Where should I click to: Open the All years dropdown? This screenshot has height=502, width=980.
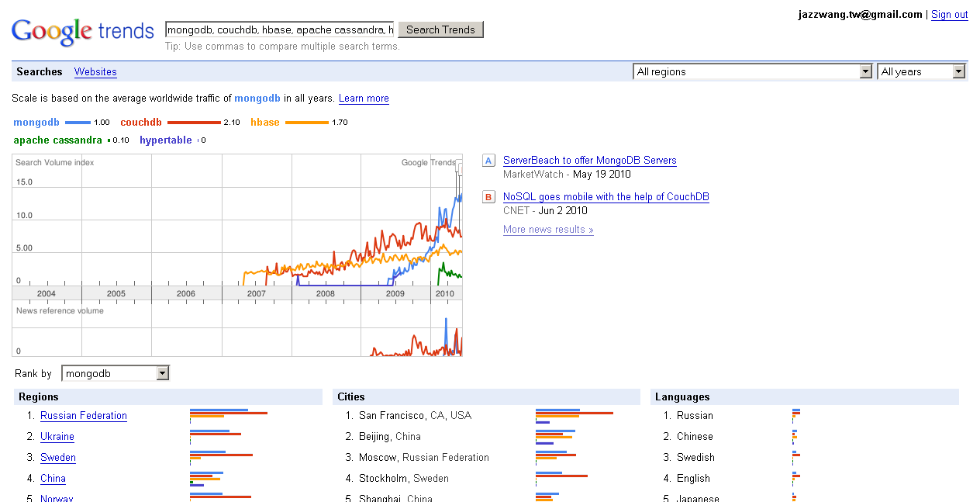[x=921, y=71]
